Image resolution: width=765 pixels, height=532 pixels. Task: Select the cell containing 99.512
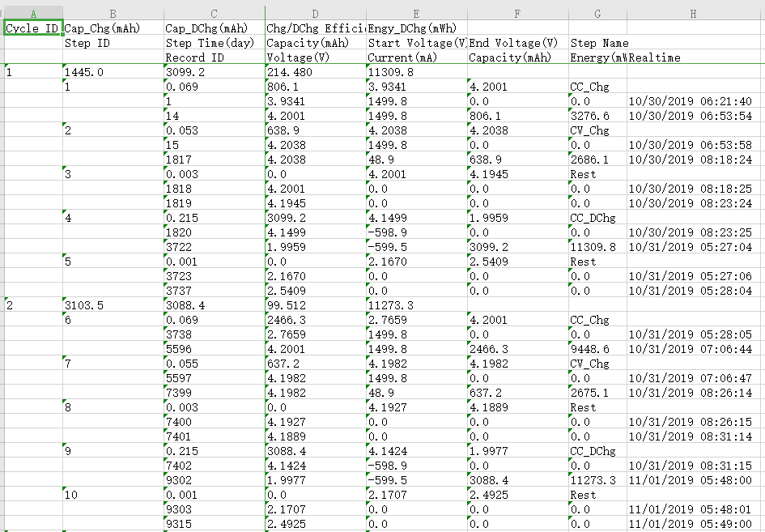[x=315, y=305]
